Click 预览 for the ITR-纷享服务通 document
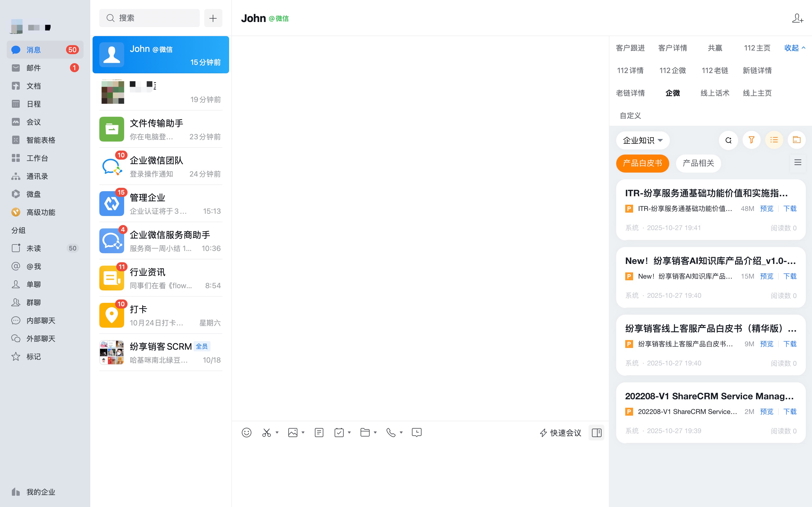Image resolution: width=812 pixels, height=507 pixels. 766,209
